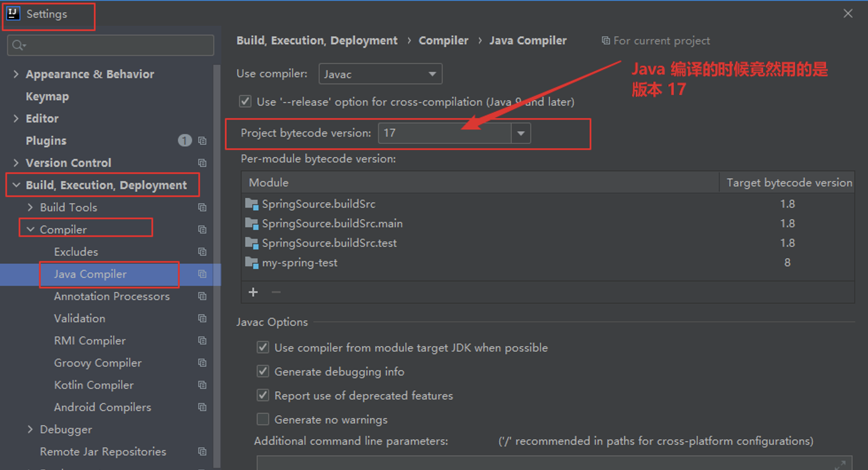Click the 1.8 target value for SpringSource.buildSrc.test

tap(787, 243)
